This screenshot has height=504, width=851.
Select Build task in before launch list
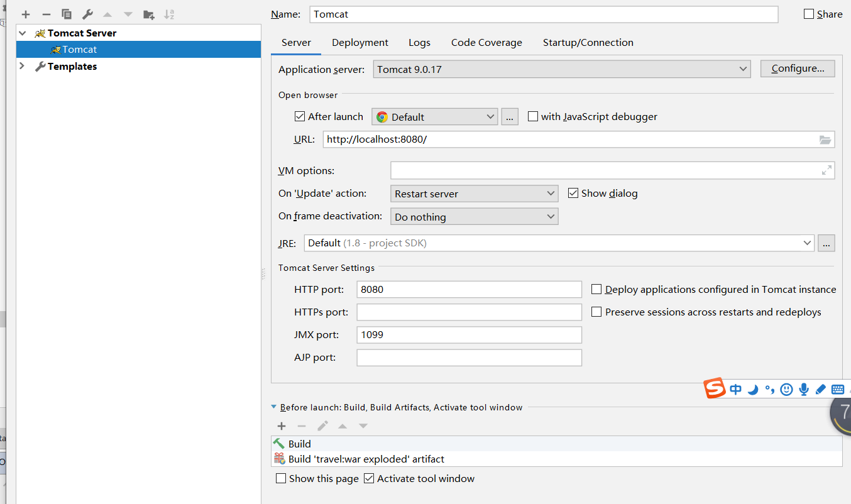coord(557,444)
